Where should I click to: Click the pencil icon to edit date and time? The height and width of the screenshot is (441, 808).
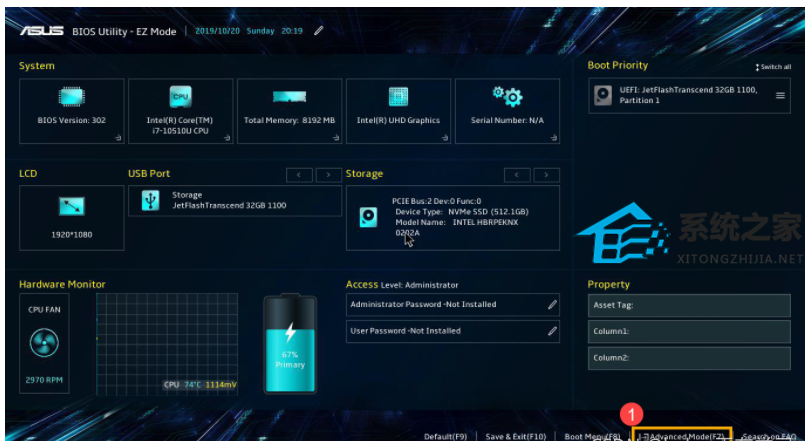[318, 31]
